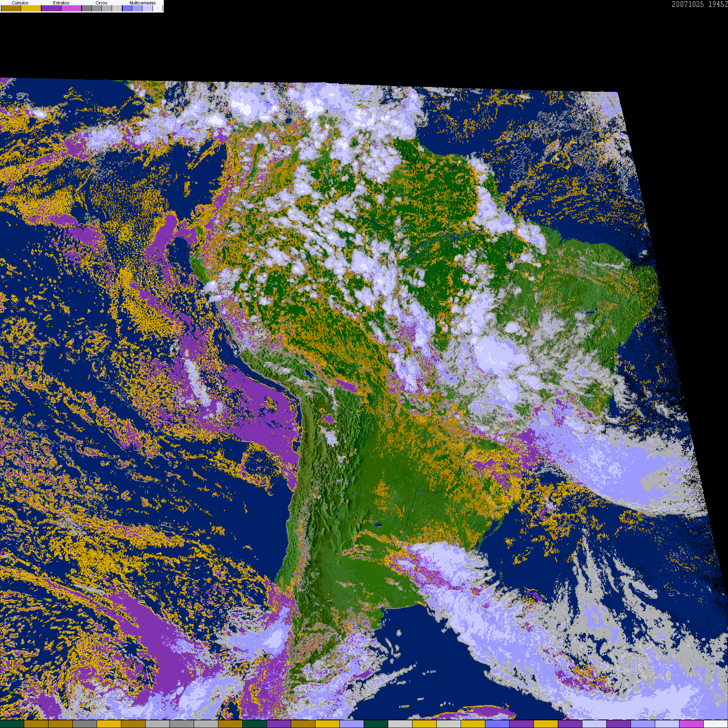Select the magenta Estratos legend swatch
Image resolution: width=728 pixels, height=728 pixels.
pos(72,8)
